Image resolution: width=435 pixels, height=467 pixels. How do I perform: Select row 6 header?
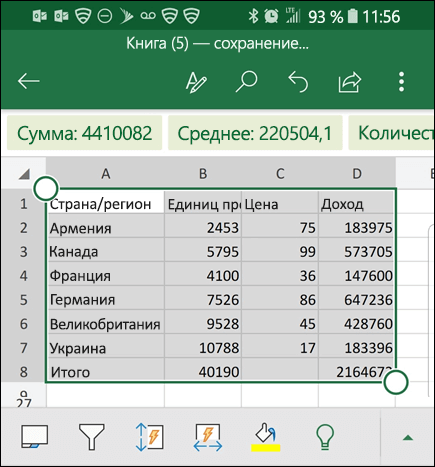point(23,324)
